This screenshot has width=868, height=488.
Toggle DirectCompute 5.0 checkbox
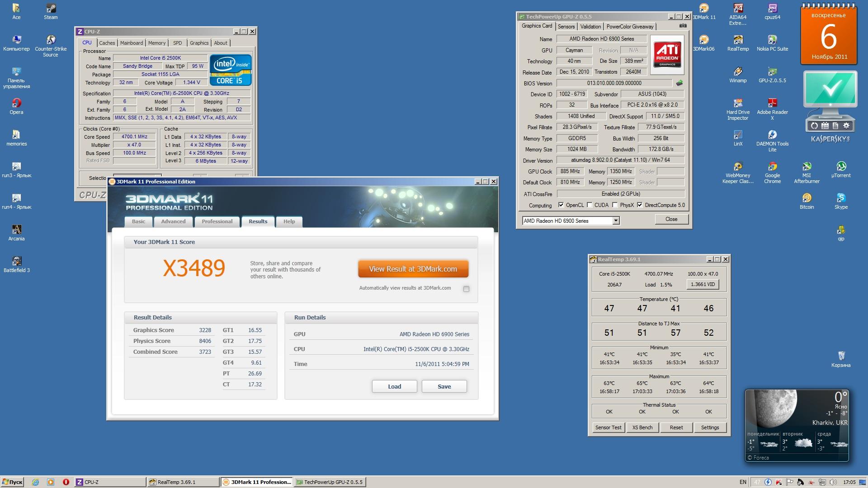point(640,205)
